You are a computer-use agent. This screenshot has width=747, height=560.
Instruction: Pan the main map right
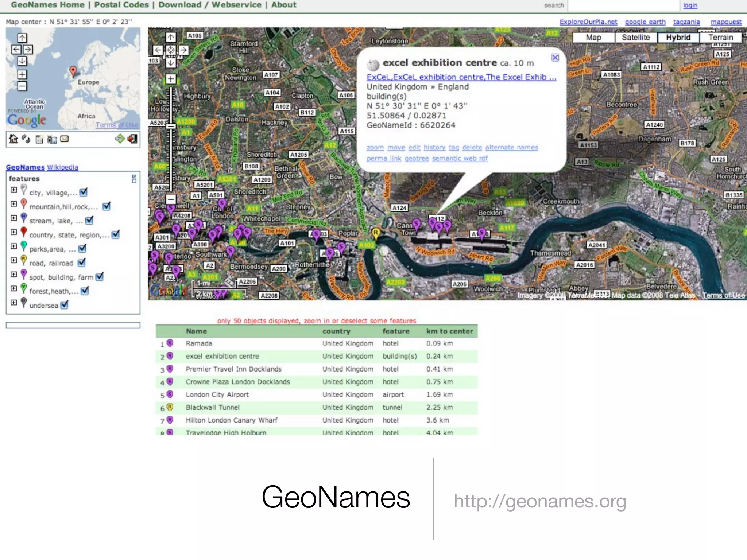(x=183, y=50)
